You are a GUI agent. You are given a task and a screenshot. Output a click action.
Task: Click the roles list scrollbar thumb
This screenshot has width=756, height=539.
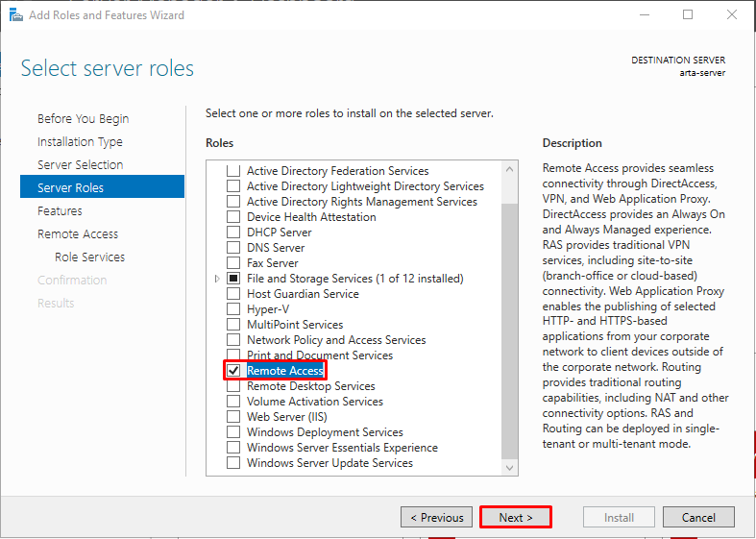510,331
